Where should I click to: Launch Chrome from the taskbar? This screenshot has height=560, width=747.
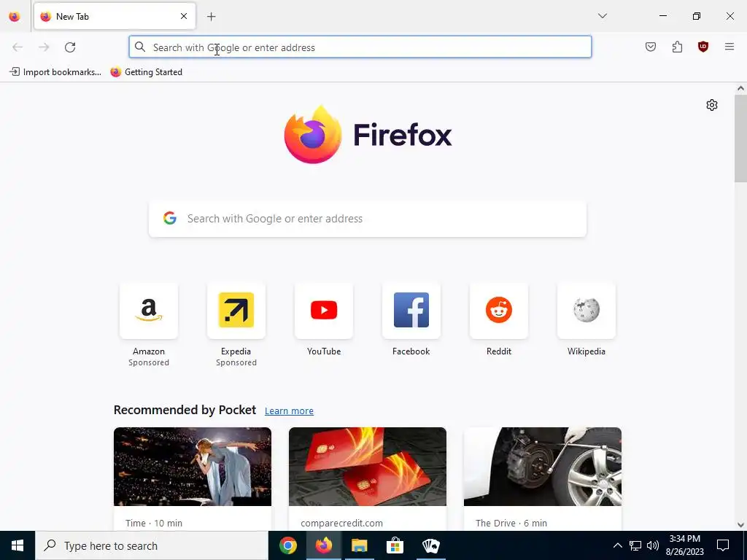pos(287,545)
